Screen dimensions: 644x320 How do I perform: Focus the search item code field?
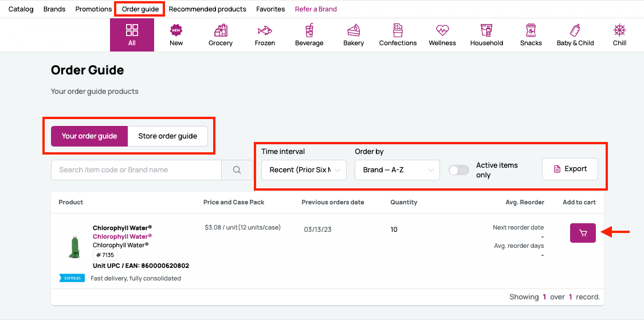[x=136, y=170]
